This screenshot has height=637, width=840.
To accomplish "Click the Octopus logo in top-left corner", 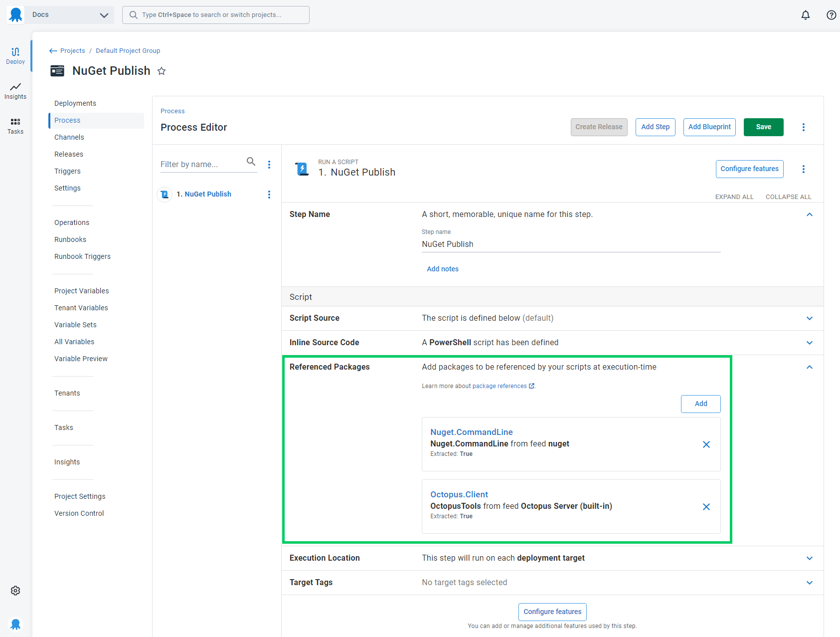I will pos(15,15).
